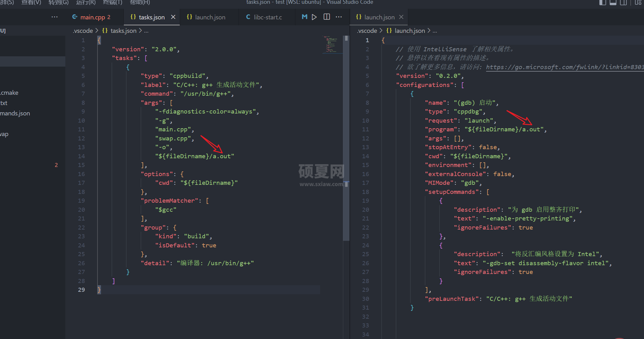Click the "stopAtEntry": false line

462,147
